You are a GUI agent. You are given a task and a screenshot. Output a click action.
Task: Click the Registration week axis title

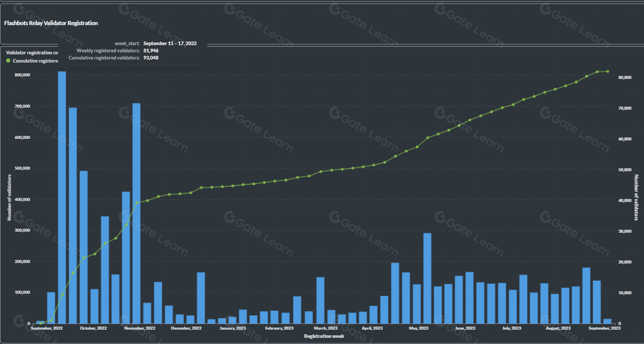pos(323,336)
